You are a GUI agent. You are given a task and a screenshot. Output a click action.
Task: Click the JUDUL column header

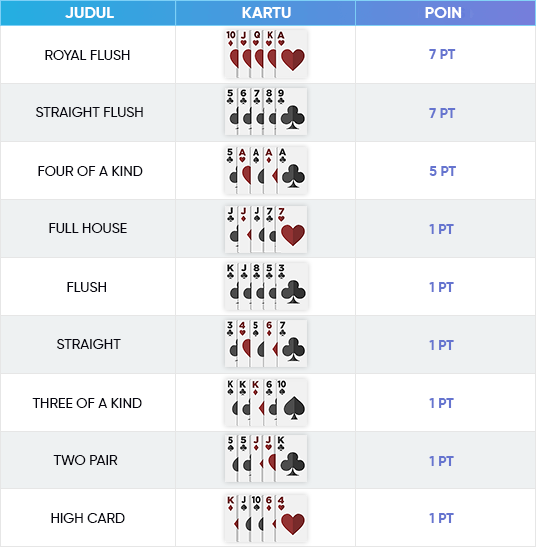coord(89,13)
